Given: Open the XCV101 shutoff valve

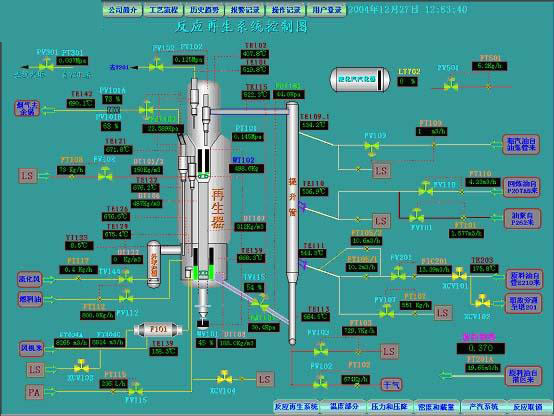Looking at the screenshot, I should coord(459,275).
